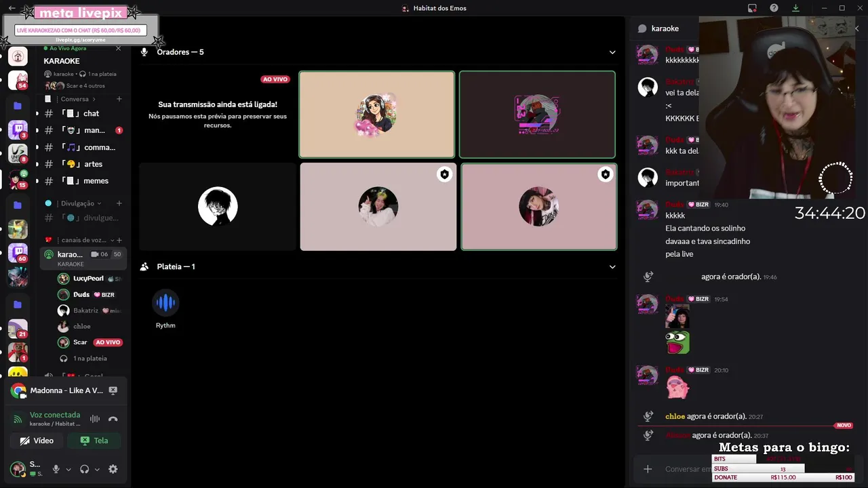Open the chat text channel

(x=83, y=113)
